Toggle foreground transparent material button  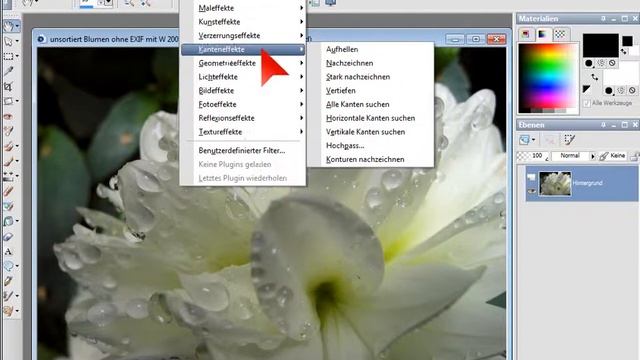[x=612, y=63]
